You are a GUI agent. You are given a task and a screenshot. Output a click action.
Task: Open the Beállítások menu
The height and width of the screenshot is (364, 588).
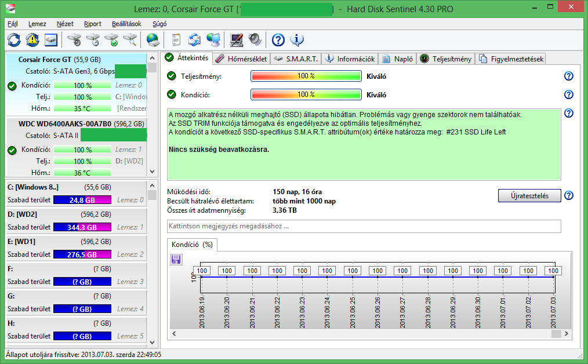point(126,24)
